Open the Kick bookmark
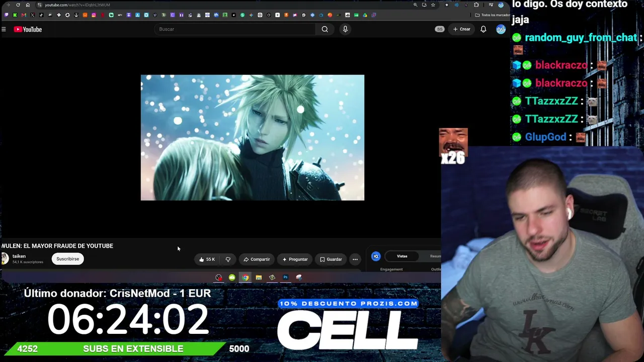Viewport: 644px width, 362px height. pos(15,15)
